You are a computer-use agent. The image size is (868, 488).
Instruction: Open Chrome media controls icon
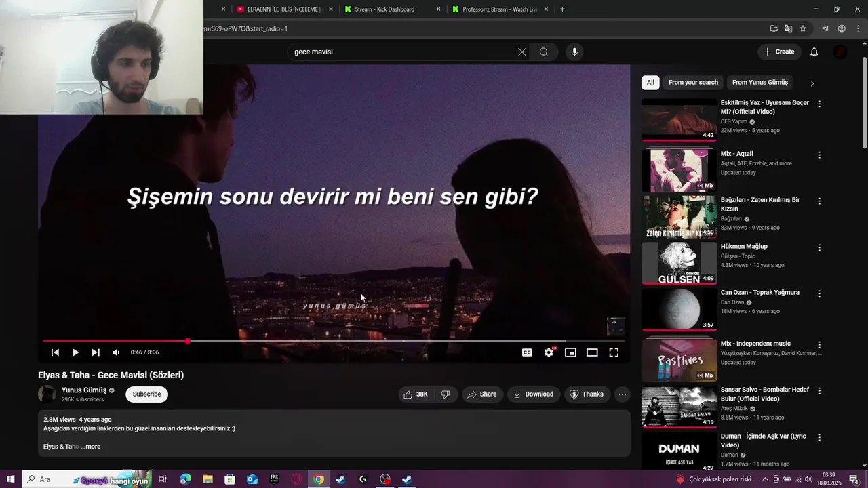825,28
